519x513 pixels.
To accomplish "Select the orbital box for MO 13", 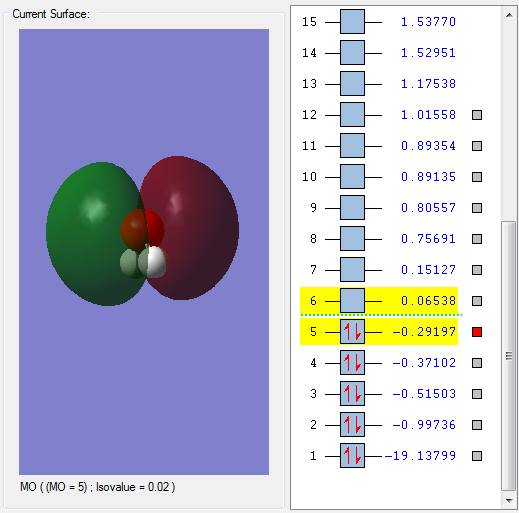I will click(x=352, y=84).
